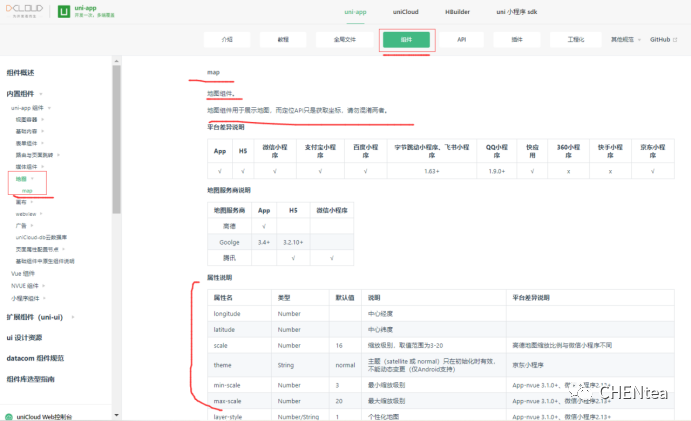Viewport: 691px width, 421px height.
Task: Switch to the uni-app top tab
Action: (x=355, y=12)
